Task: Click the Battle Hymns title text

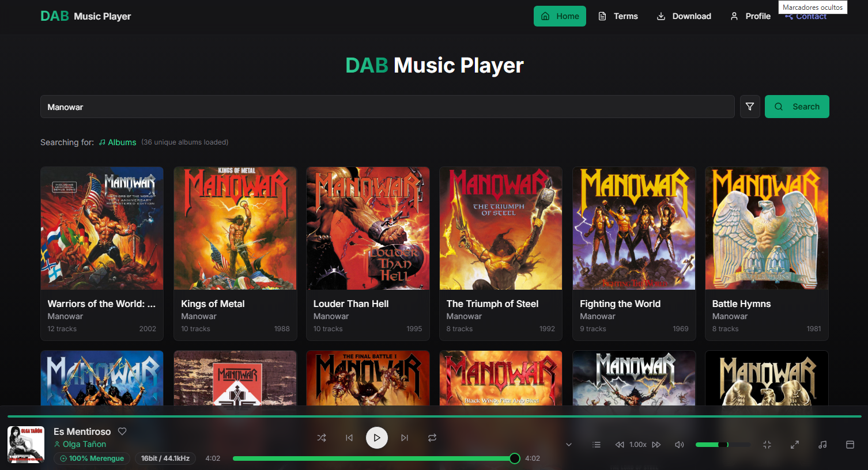Action: [x=741, y=304]
